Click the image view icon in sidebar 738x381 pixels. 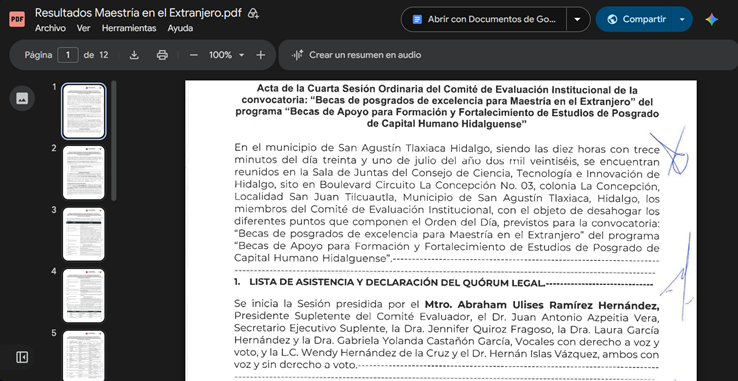[22, 98]
